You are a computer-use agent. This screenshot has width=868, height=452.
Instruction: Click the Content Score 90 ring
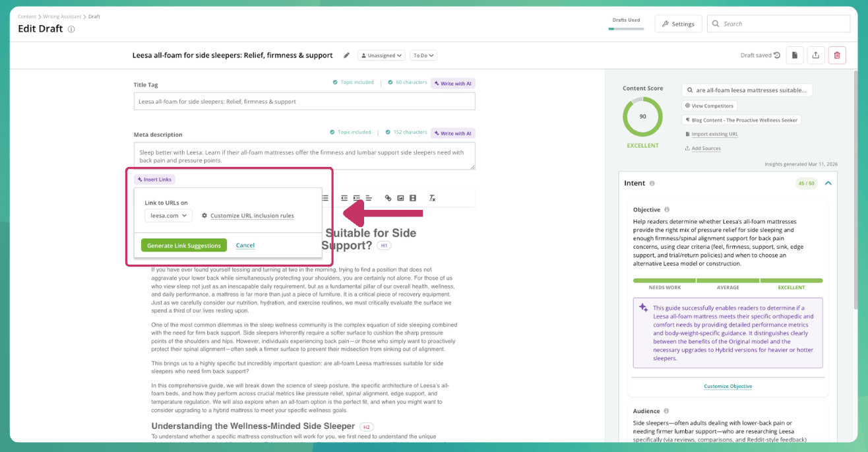click(x=642, y=116)
